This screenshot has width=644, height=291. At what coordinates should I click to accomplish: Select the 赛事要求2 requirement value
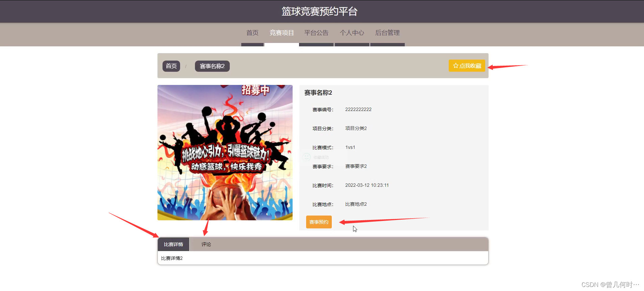356,166
